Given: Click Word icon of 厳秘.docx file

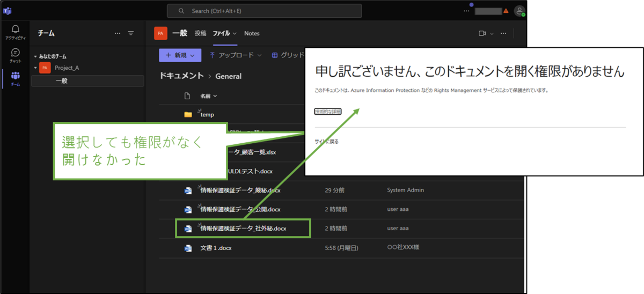Looking at the screenshot, I should pos(188,190).
